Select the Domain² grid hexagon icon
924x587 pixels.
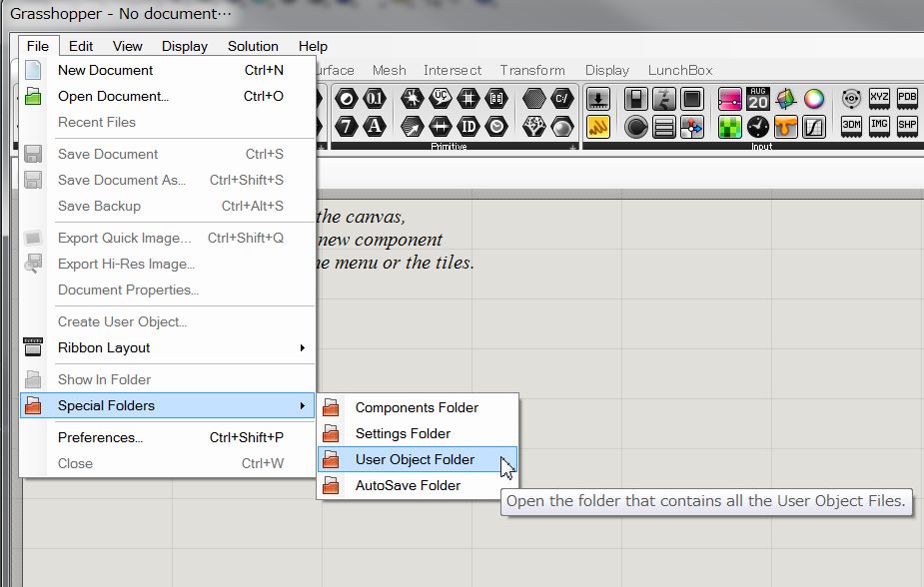click(x=468, y=98)
